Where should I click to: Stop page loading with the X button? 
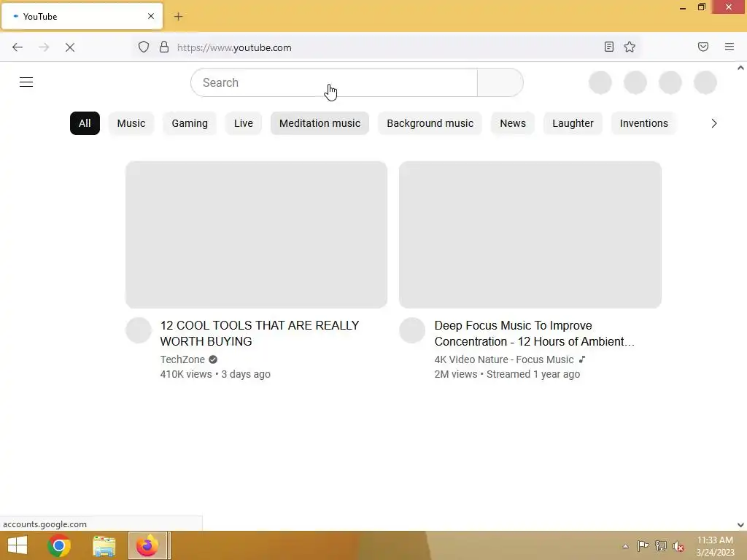pos(70,47)
